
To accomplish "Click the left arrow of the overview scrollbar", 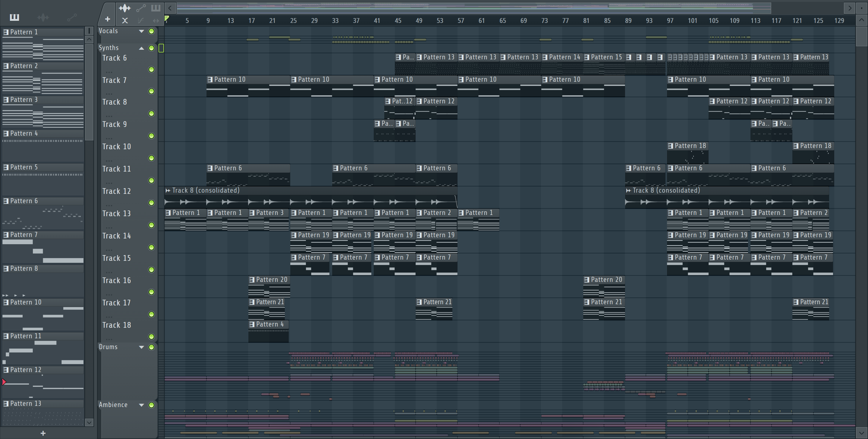I will pos(170,8).
